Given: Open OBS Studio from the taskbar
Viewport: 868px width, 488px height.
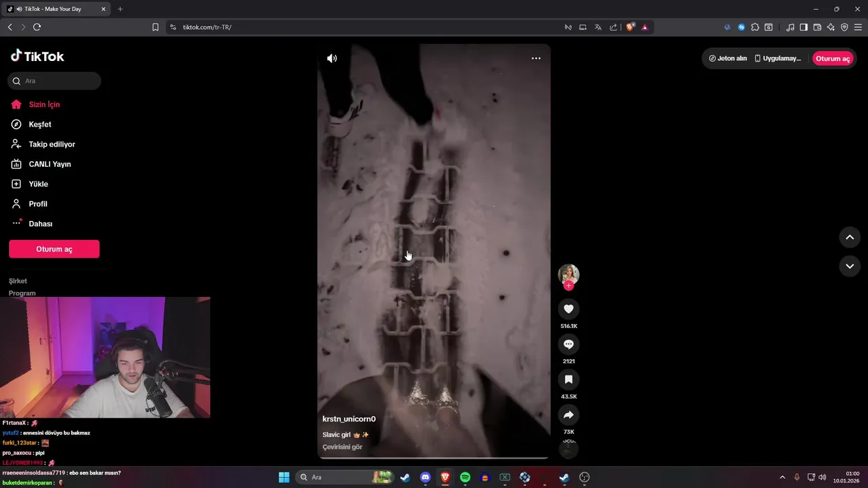Looking at the screenshot, I should point(585,477).
